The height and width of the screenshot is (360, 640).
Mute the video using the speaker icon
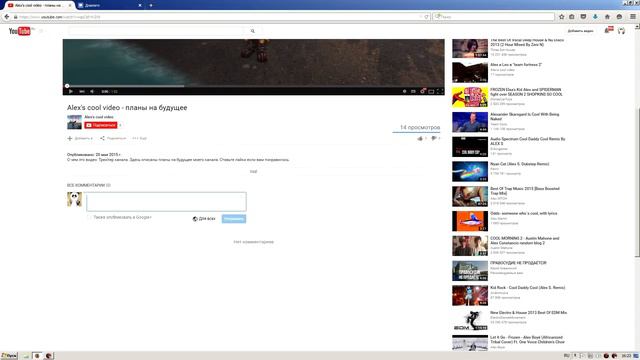[92, 91]
